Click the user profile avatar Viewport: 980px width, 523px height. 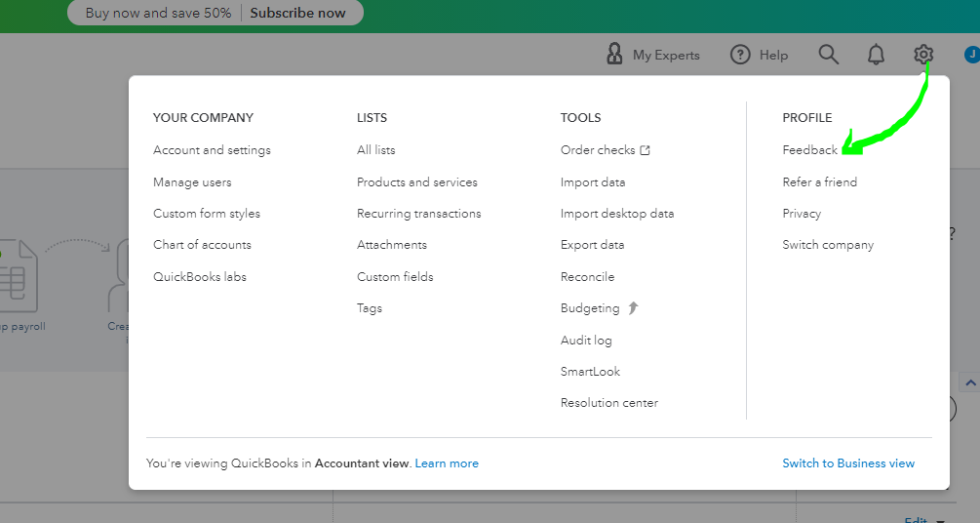click(971, 55)
